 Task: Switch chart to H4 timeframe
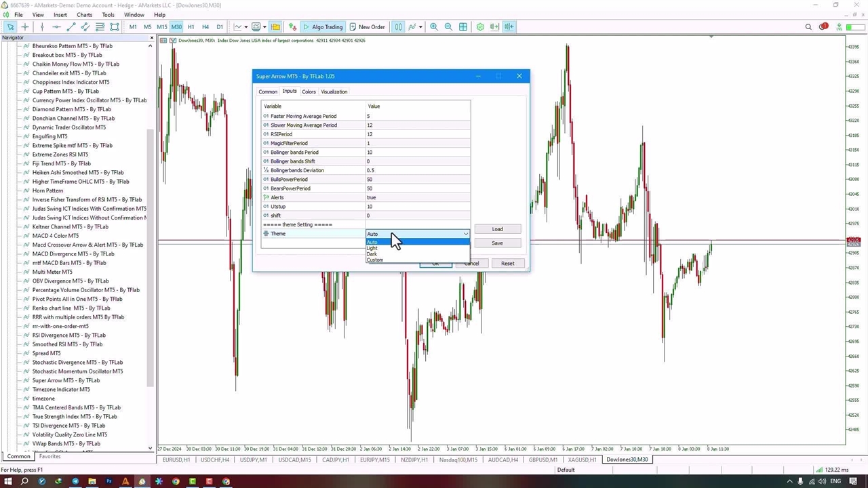205,27
